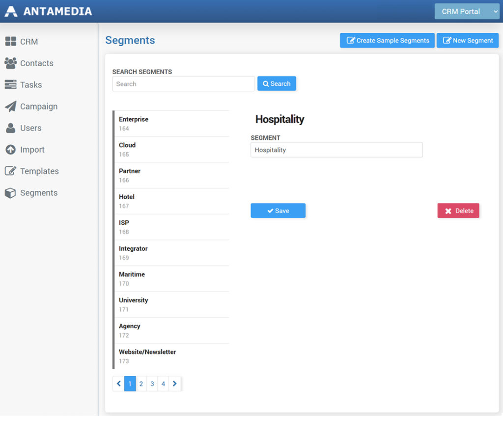Screen dimensions: 503x448
Task: Click the Users person icon
Action: coord(11,128)
